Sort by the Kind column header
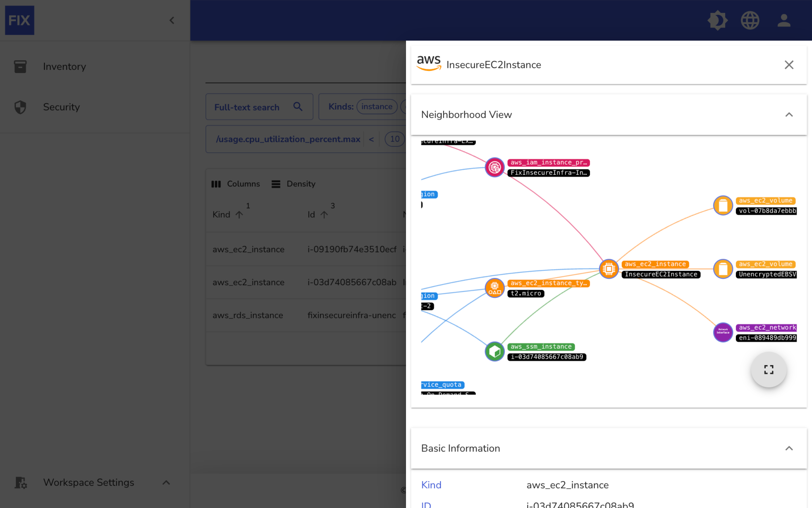The image size is (812, 508). (x=221, y=214)
